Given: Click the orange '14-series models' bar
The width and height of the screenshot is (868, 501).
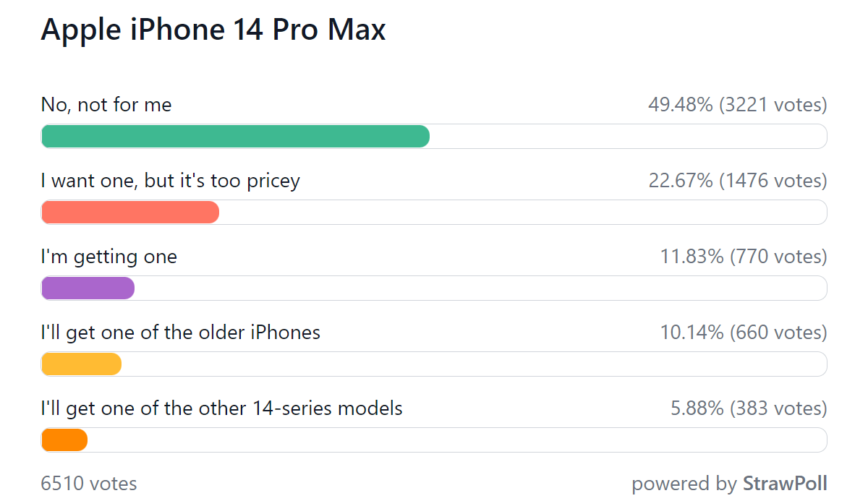Looking at the screenshot, I should tap(64, 440).
